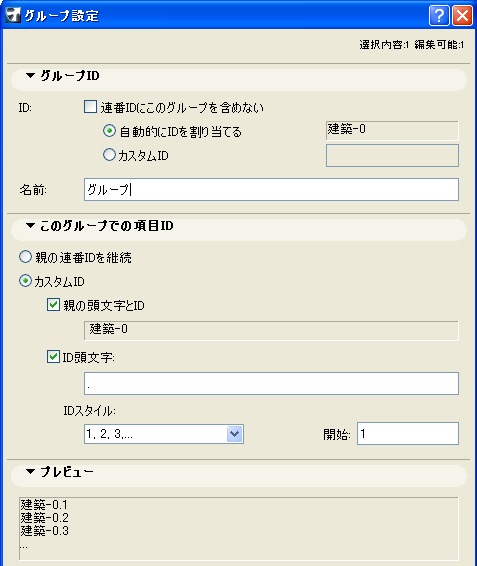Click the parent prefix 建築-0 field

point(271,330)
